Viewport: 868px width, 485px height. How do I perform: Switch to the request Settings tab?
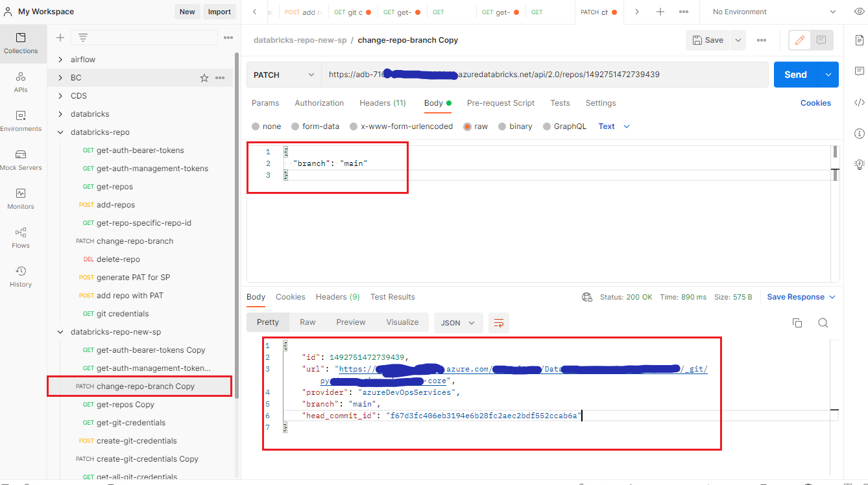point(601,103)
